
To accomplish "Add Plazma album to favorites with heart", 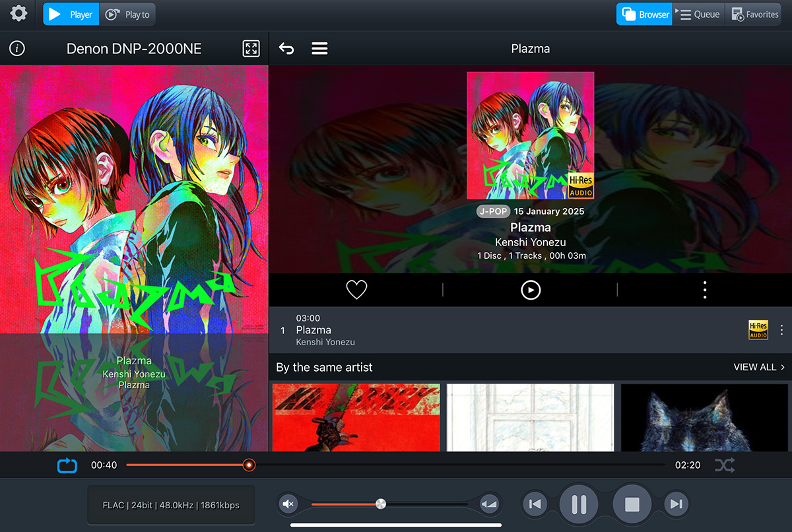I will [356, 290].
